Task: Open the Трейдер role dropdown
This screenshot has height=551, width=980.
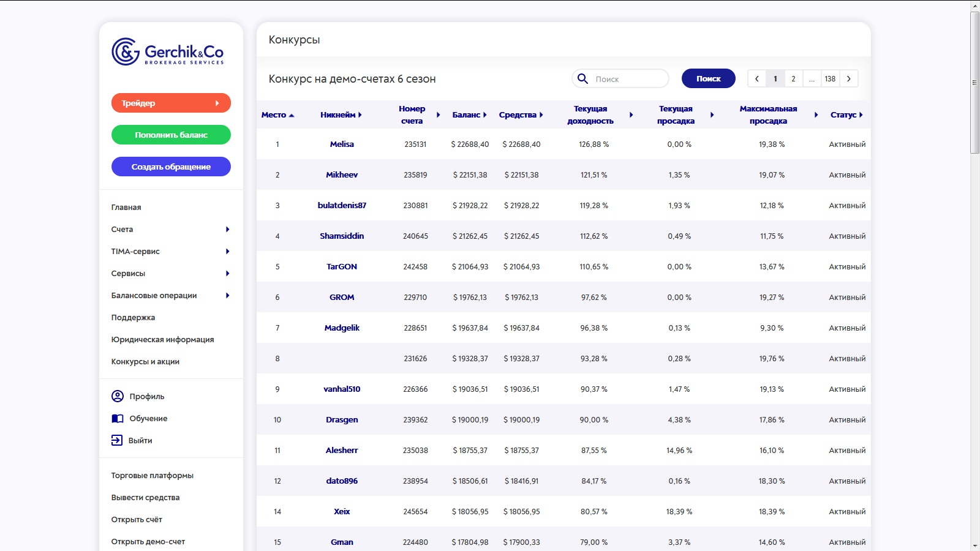Action: [x=171, y=103]
